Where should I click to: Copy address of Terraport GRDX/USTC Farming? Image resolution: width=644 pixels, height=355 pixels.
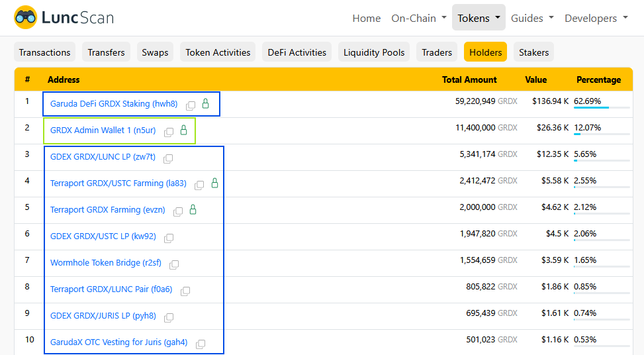199,185
